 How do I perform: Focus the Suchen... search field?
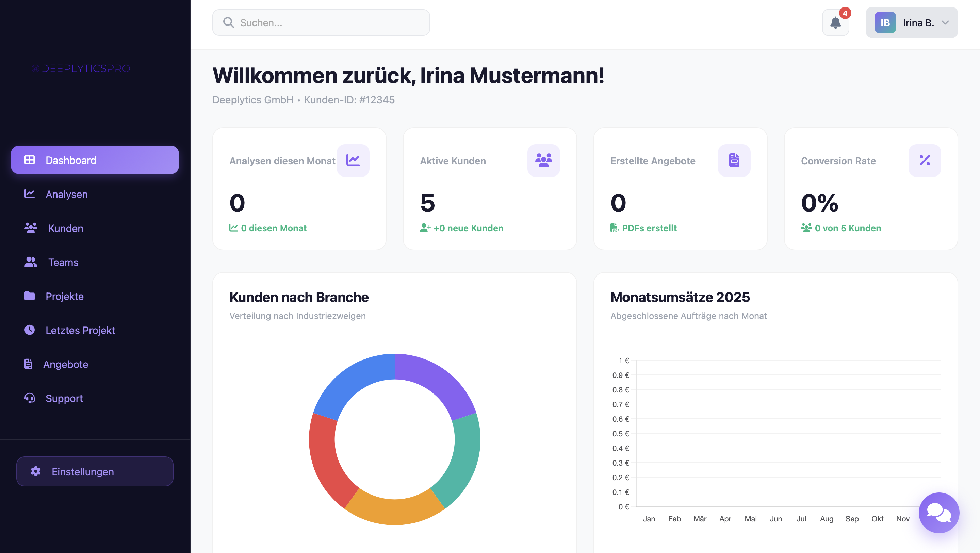[321, 22]
